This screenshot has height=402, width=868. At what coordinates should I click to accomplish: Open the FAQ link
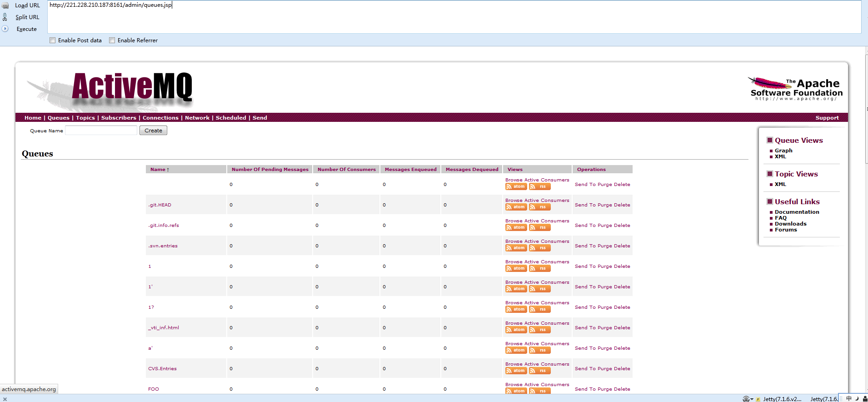coord(781,218)
